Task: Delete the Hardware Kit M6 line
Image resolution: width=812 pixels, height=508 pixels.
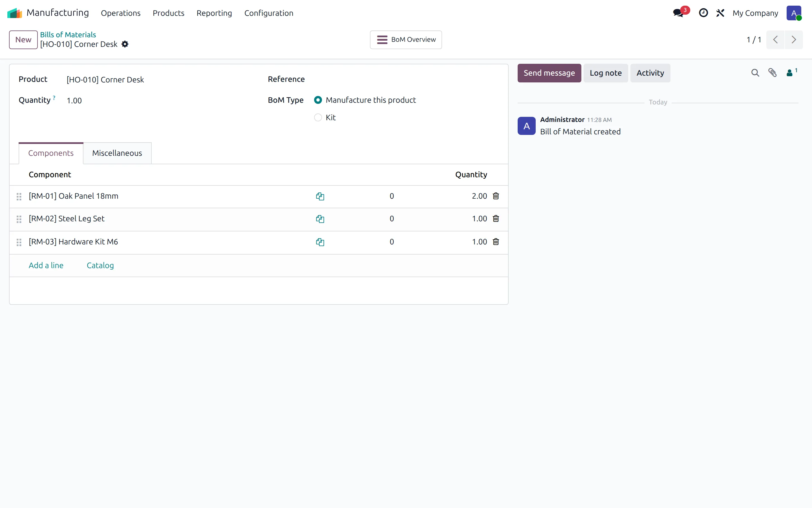Action: 496,242
